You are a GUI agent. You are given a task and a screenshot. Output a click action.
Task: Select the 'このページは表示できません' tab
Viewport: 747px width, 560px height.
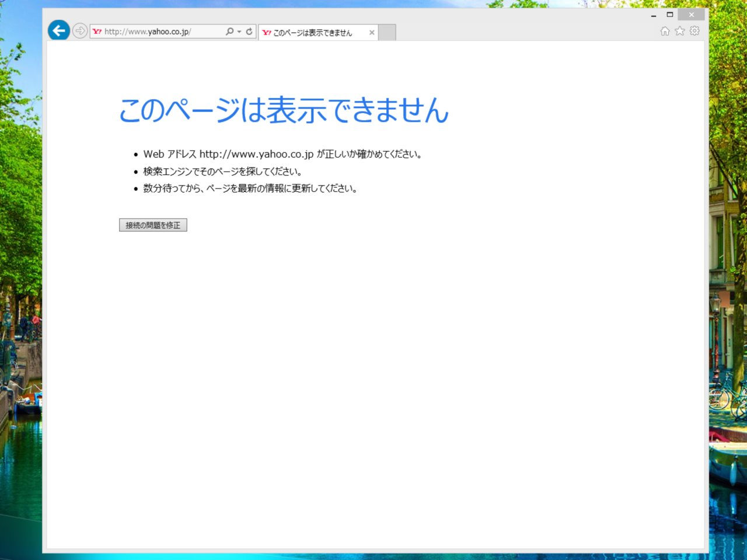coord(312,33)
